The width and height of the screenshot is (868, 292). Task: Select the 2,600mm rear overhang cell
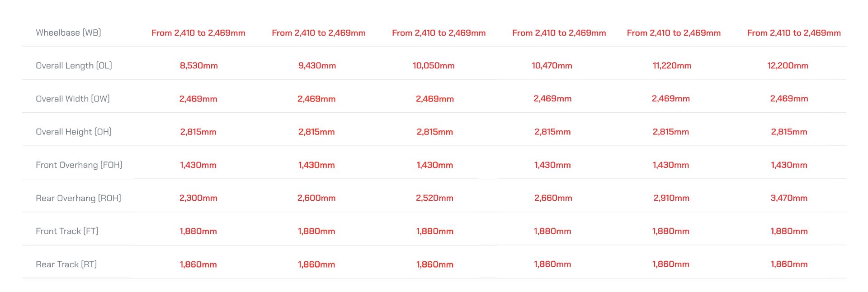coord(316,198)
